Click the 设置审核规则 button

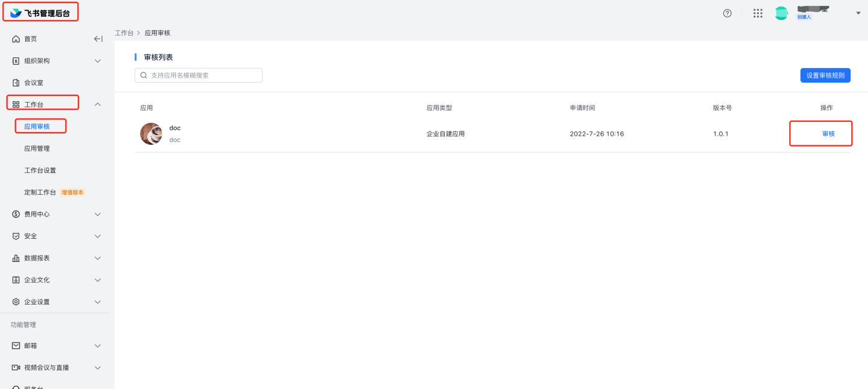825,75
